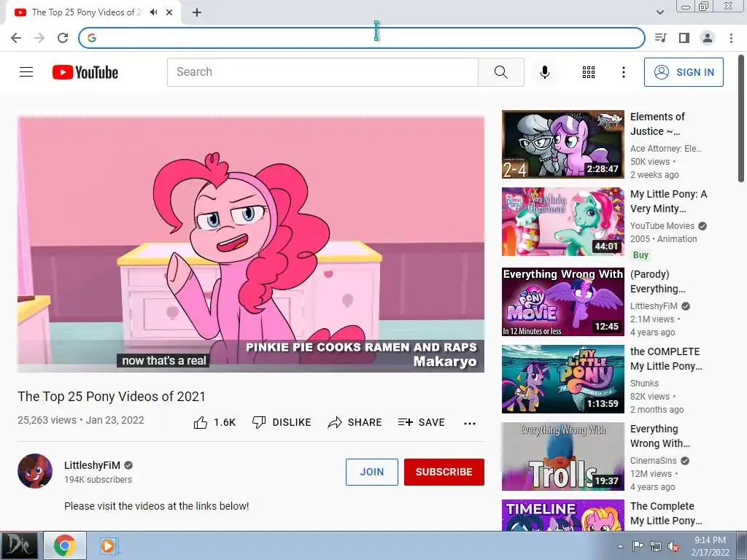Start voice search with microphone icon
The width and height of the screenshot is (747, 560).
(545, 72)
